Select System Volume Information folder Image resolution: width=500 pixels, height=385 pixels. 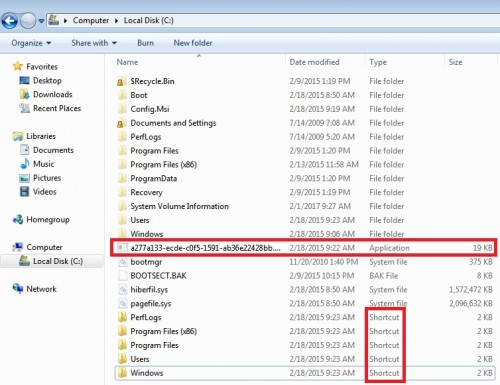coord(179,206)
